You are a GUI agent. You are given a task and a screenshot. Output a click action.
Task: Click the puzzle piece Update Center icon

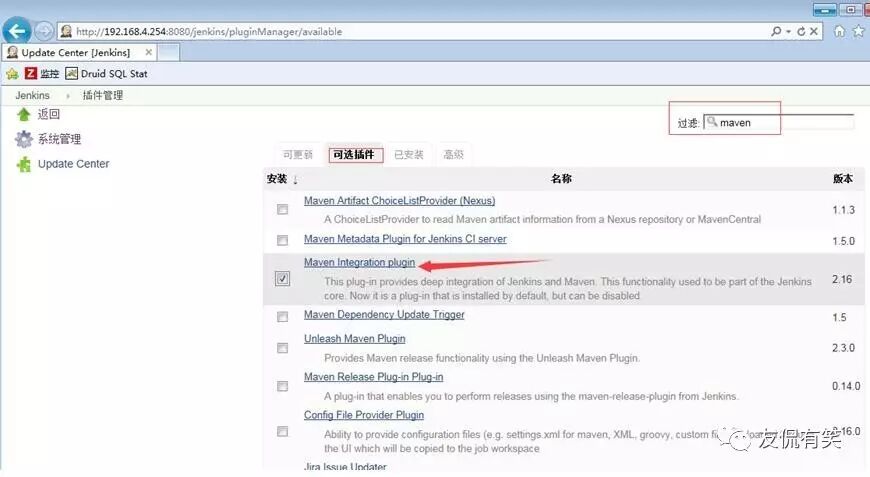click(x=24, y=164)
